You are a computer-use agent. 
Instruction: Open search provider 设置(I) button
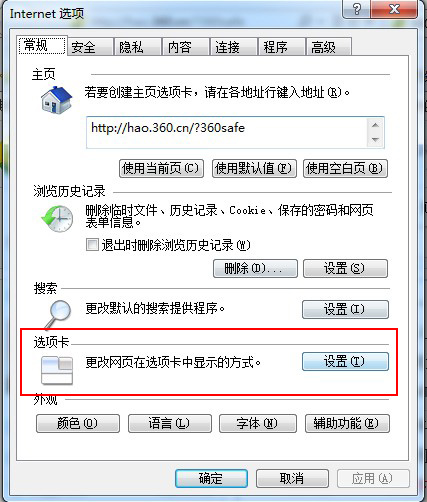point(345,309)
